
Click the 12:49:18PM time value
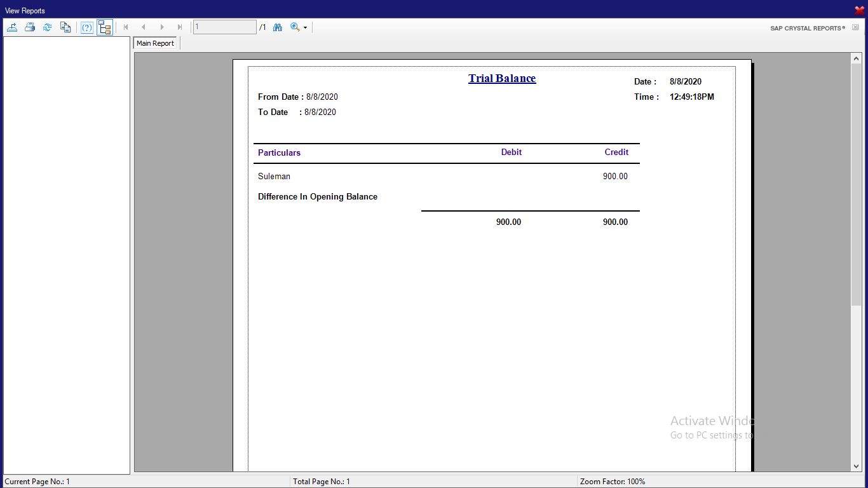click(x=692, y=97)
